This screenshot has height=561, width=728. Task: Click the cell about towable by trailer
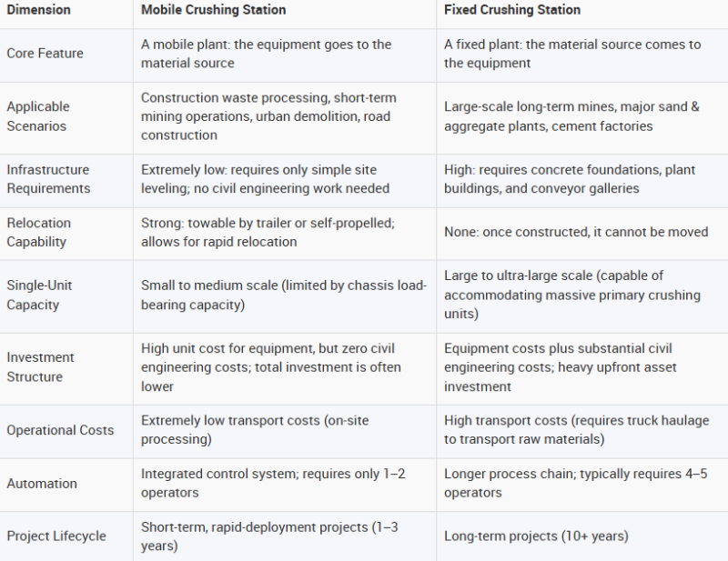pyautogui.click(x=285, y=234)
